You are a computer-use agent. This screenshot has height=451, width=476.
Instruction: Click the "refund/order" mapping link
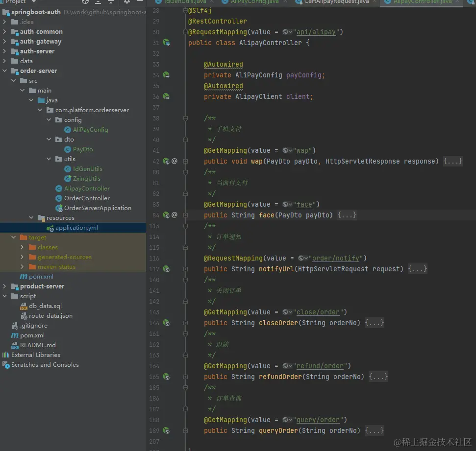(320, 366)
